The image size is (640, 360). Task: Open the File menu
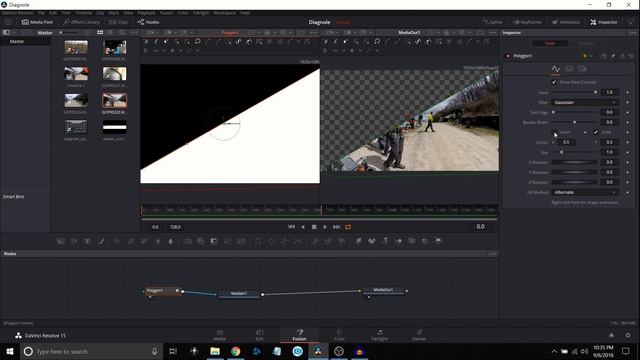[x=41, y=13]
